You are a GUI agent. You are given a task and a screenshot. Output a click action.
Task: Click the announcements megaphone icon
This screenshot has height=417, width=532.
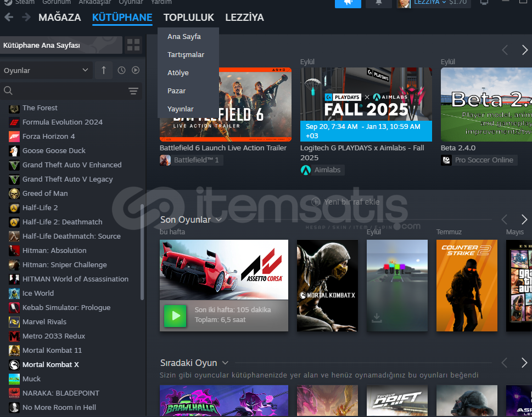tap(348, 3)
